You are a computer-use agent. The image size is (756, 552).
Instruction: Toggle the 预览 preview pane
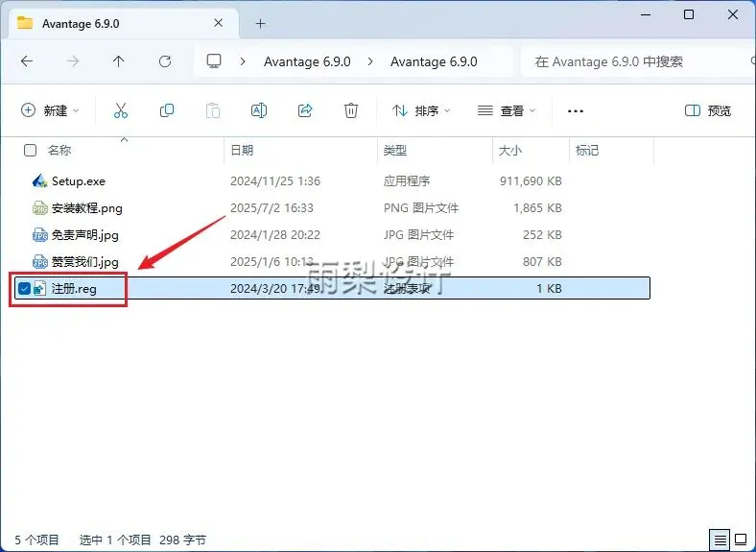708,111
